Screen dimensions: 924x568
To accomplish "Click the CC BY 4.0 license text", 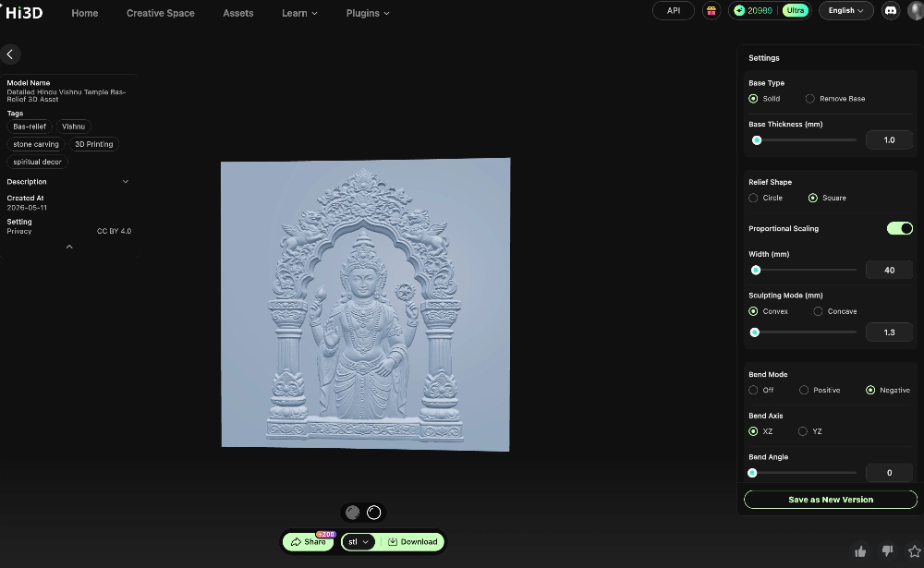I will coord(114,231).
